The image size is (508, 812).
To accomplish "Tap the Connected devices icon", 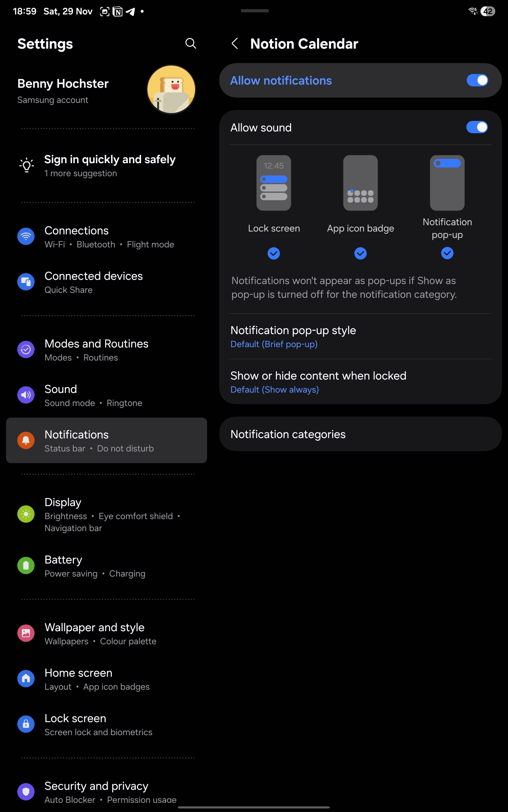I will [x=26, y=282].
